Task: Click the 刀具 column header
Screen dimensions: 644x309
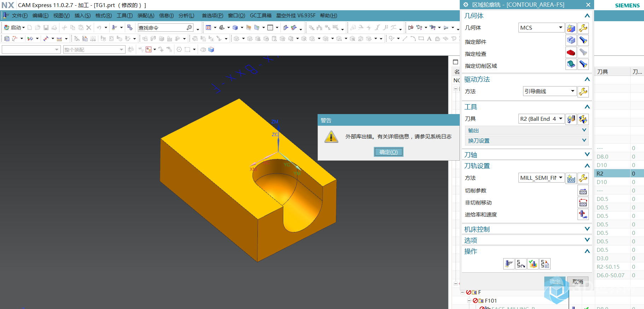Action: [613, 72]
